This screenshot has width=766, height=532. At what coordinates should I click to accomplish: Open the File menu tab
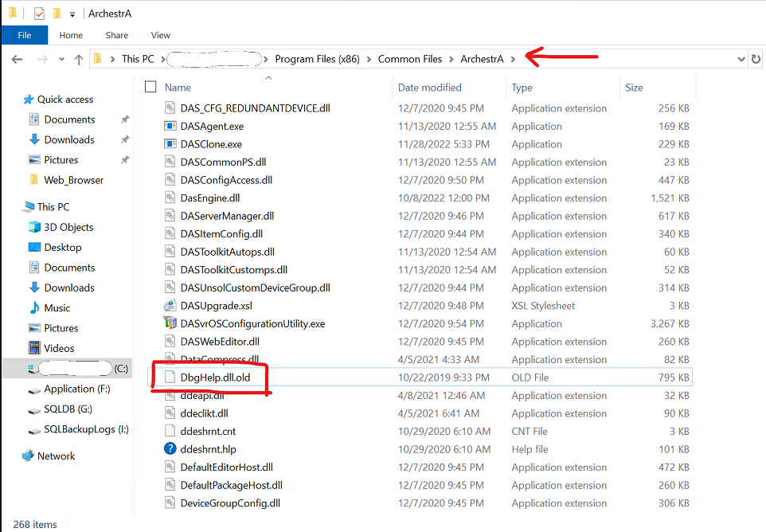(x=25, y=35)
